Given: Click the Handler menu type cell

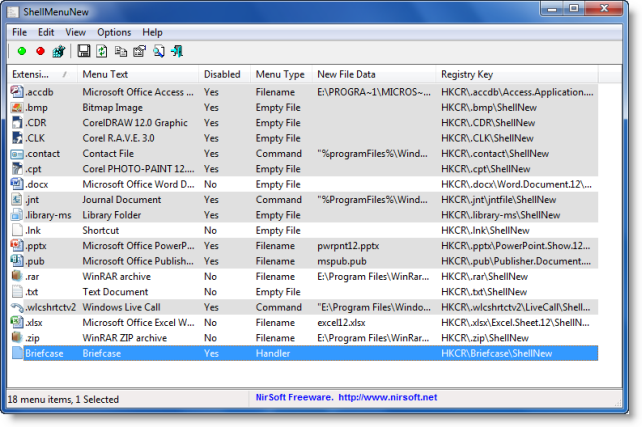Looking at the screenshot, I should point(273,353).
